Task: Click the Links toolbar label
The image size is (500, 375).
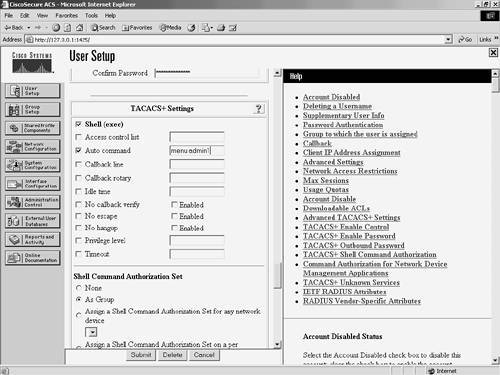Action: pyautogui.click(x=485, y=40)
